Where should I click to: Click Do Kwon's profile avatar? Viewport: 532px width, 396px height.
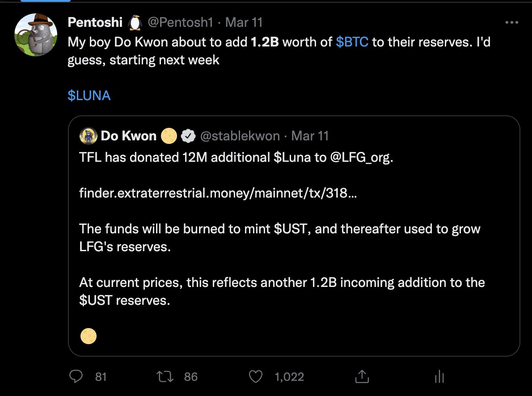tap(89, 136)
